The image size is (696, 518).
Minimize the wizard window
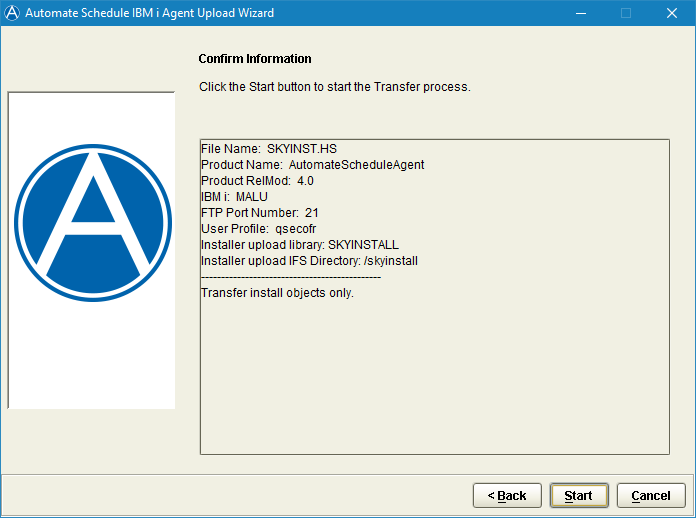(x=581, y=13)
